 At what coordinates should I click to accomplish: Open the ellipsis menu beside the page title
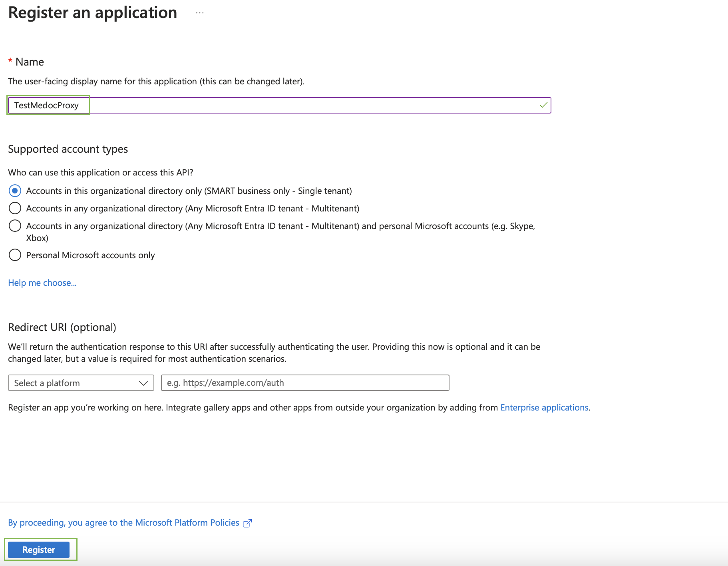click(200, 13)
